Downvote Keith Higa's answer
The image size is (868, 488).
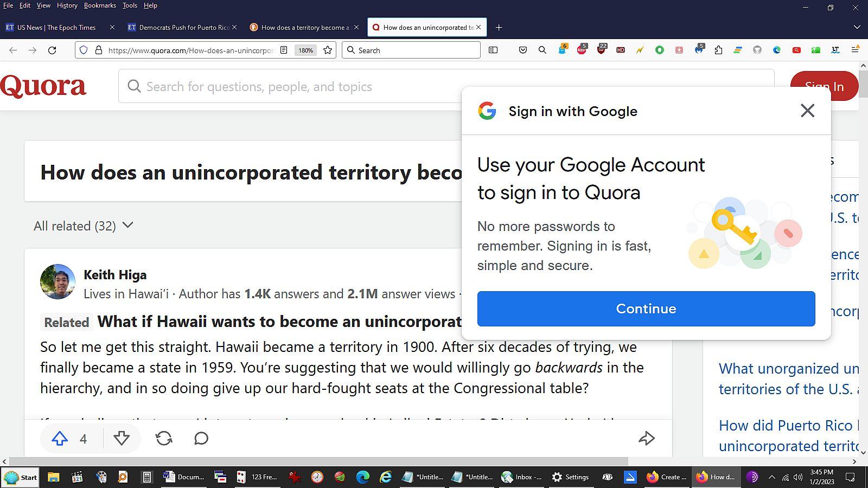pyautogui.click(x=122, y=439)
